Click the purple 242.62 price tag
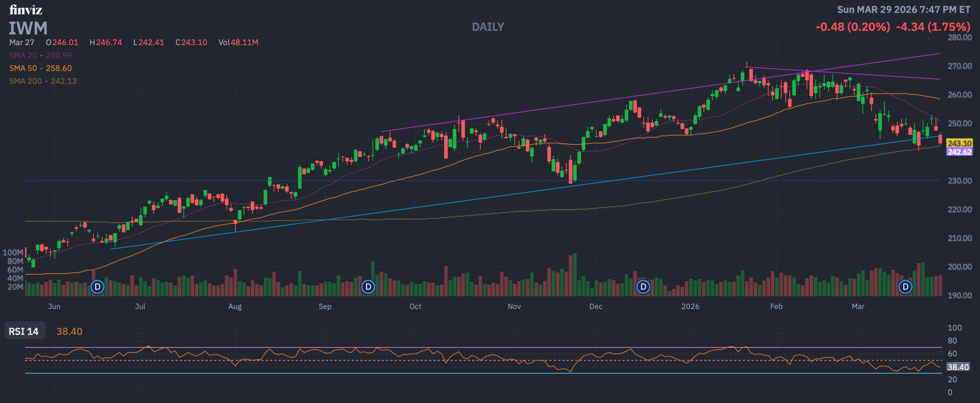 pos(959,152)
